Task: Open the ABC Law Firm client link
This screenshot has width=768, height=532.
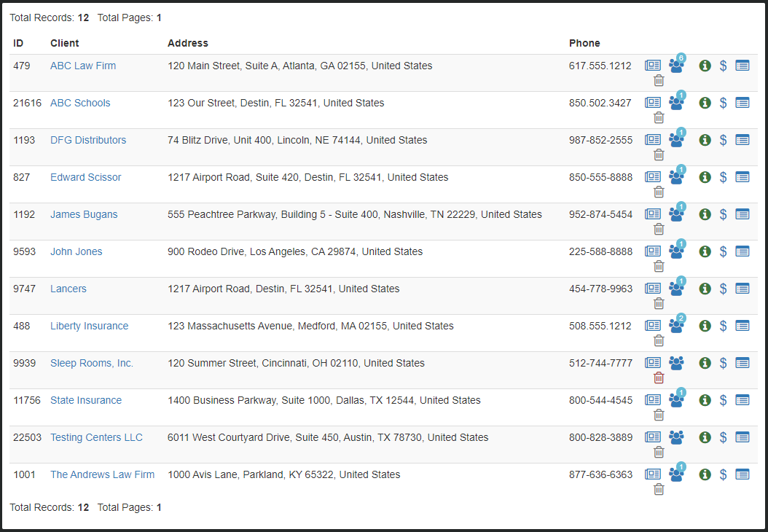Action: tap(83, 66)
